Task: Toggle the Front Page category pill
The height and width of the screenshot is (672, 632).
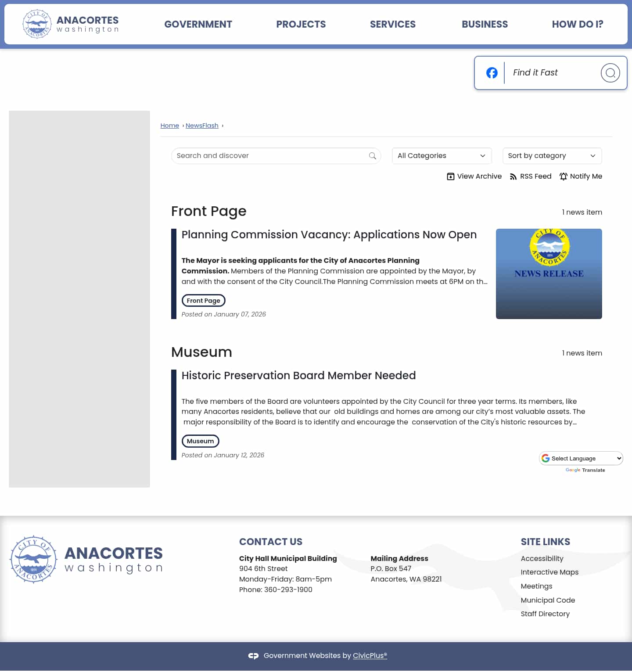Action: (x=203, y=300)
